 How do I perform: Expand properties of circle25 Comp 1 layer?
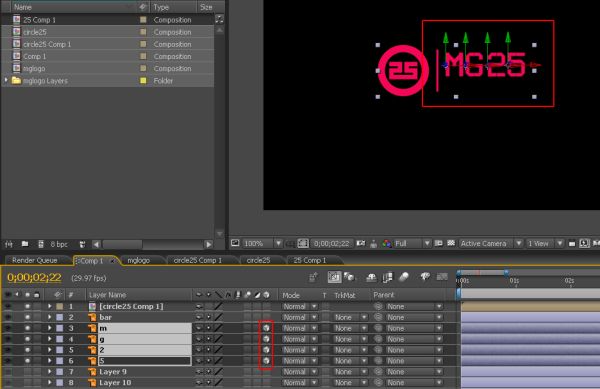click(x=49, y=306)
